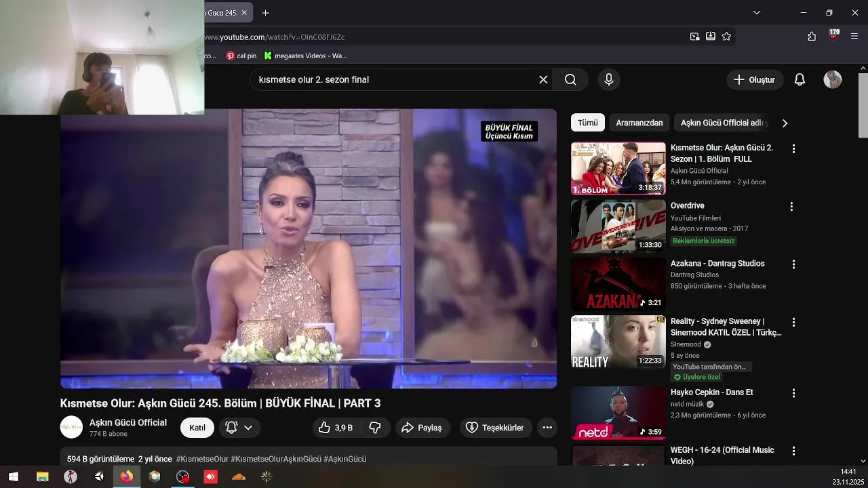This screenshot has height=488, width=868.
Task: Switch to the Aşkın Gücü 245 browser tab
Action: [220, 13]
